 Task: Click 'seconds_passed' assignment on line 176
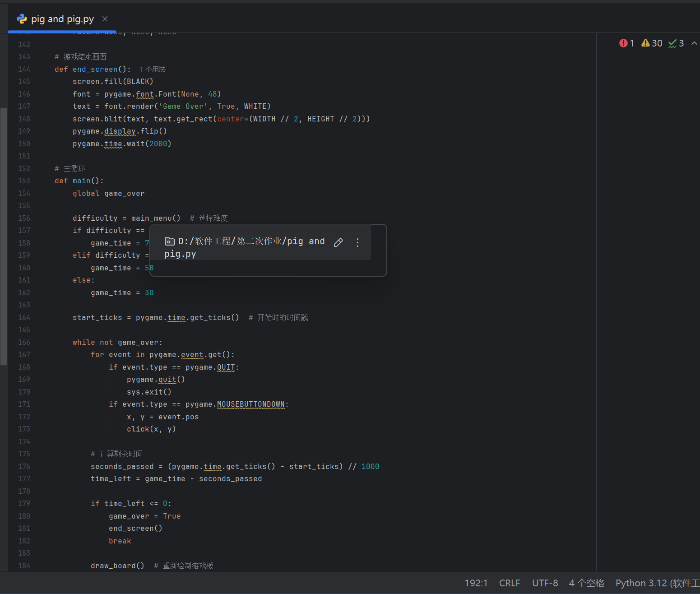pyautogui.click(x=235, y=466)
